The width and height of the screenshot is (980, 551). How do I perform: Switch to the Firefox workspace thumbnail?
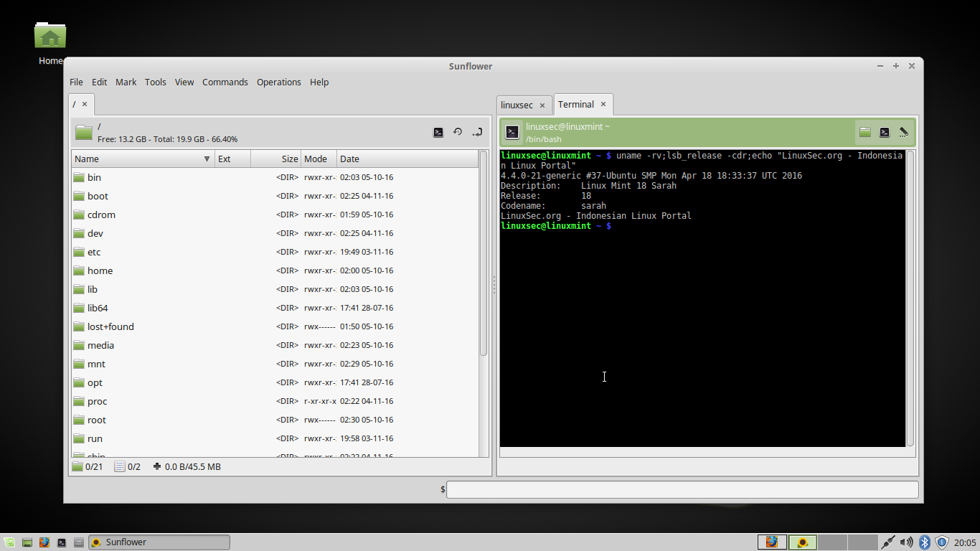(x=772, y=542)
